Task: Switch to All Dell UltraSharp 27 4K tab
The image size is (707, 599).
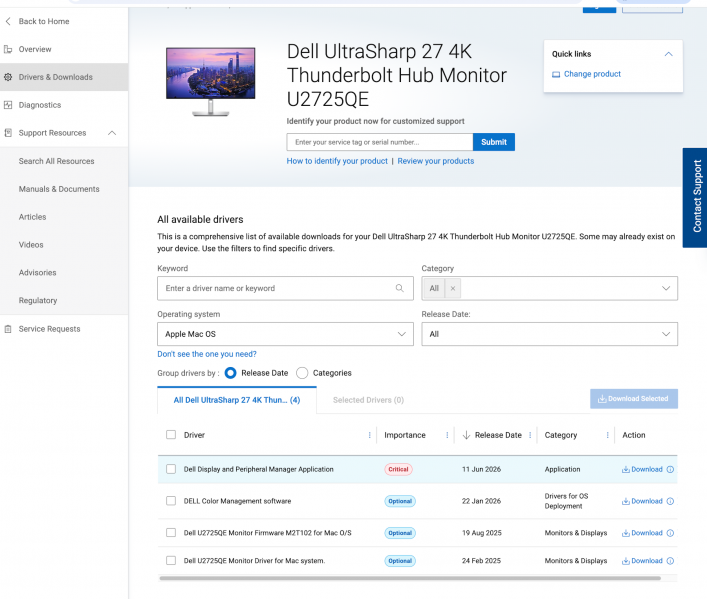Action: pyautogui.click(x=237, y=400)
